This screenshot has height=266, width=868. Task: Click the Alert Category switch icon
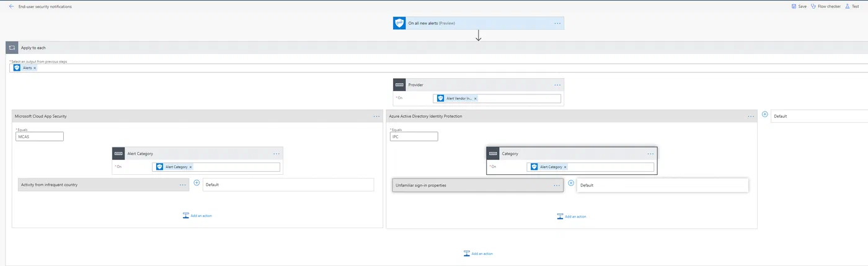pos(118,153)
